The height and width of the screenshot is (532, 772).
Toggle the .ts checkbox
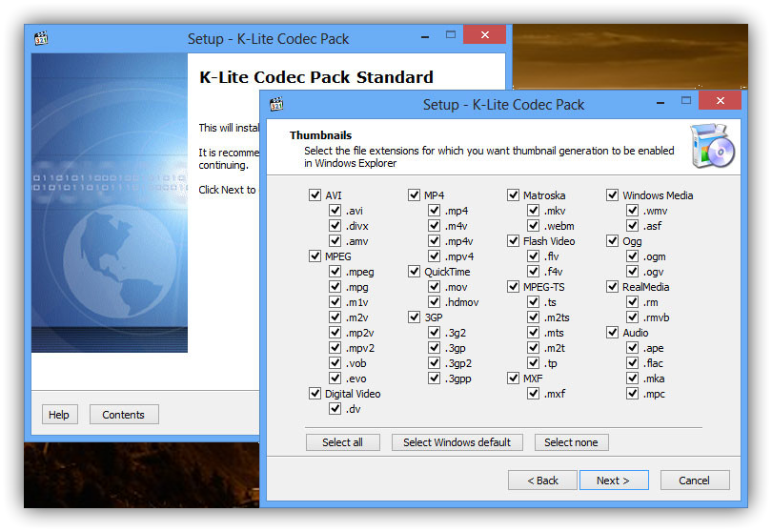533,302
